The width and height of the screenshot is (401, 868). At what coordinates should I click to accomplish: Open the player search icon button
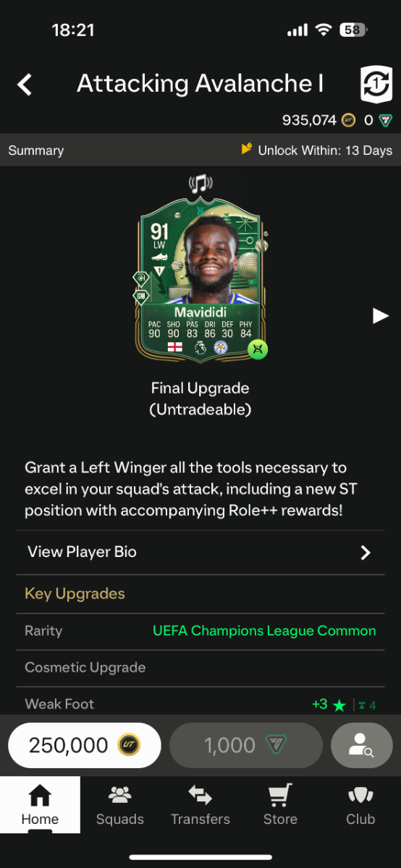[361, 745]
